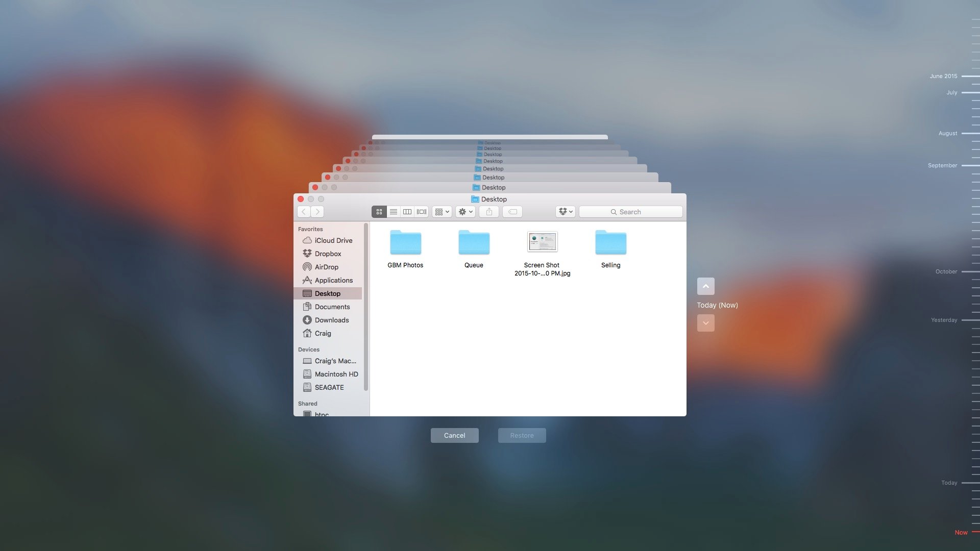Click the Dropbox icon in the toolbar
Image resolution: width=980 pixels, height=551 pixels.
click(x=563, y=212)
